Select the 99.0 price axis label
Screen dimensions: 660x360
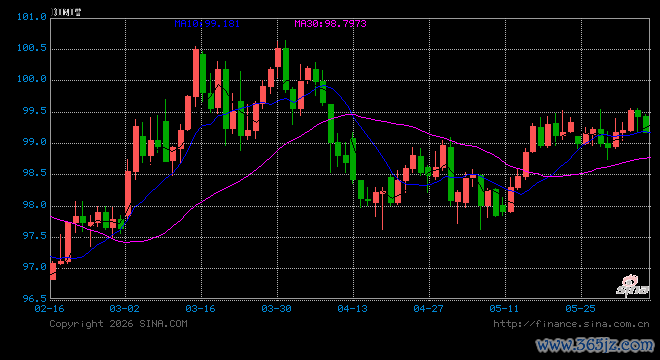[x=35, y=142]
